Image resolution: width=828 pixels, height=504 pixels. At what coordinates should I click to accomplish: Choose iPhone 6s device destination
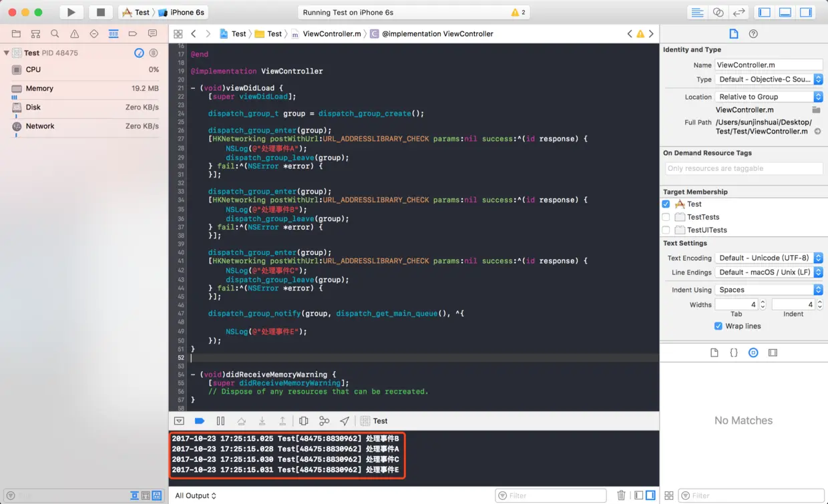(181, 12)
